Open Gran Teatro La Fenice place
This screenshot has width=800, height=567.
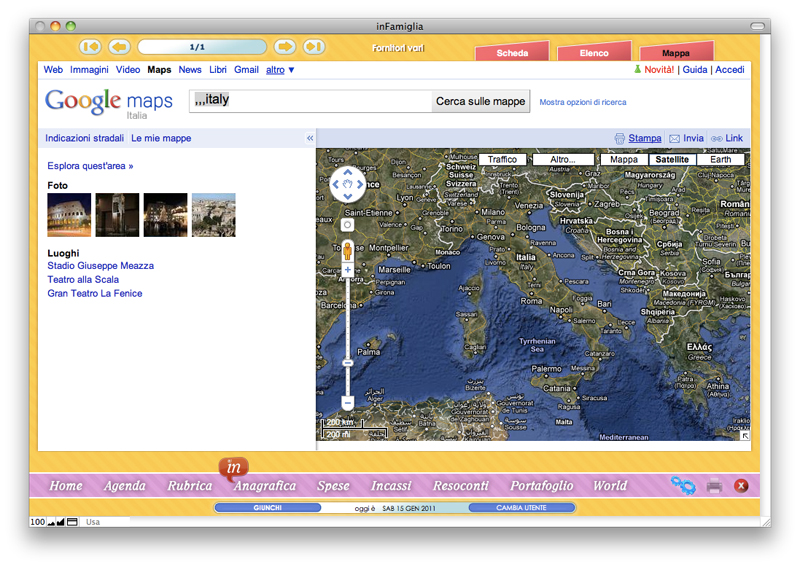(x=95, y=293)
